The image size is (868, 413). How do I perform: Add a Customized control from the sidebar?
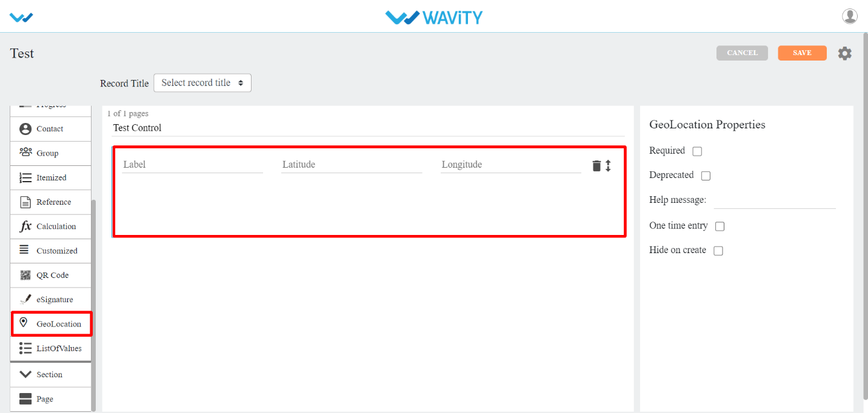pos(50,250)
